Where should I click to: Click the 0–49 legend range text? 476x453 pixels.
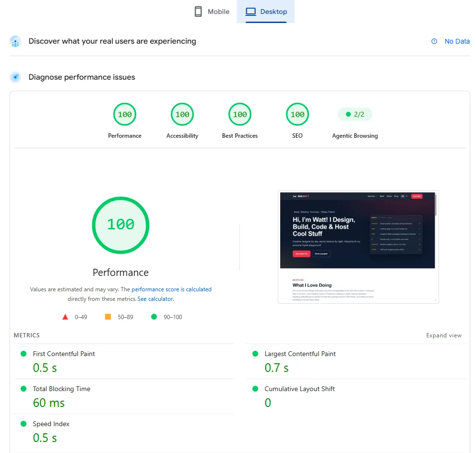click(x=81, y=317)
